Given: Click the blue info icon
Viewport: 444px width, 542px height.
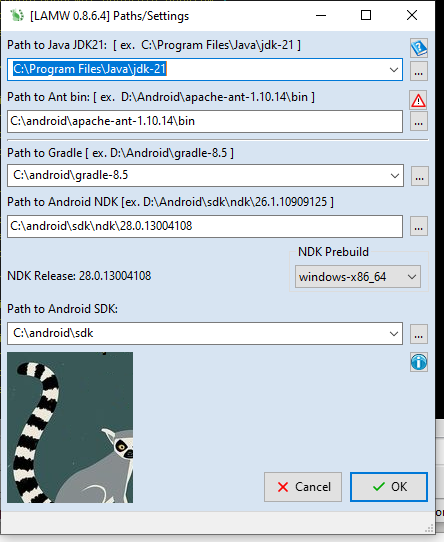Looking at the screenshot, I should click(x=419, y=362).
